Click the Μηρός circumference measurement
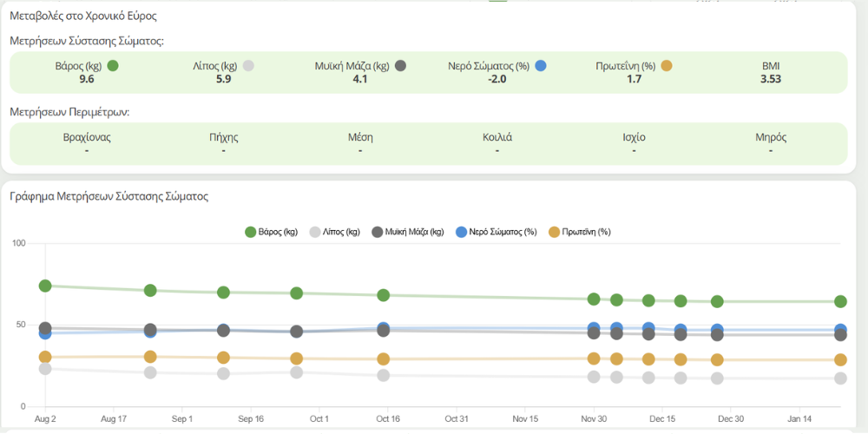 click(x=771, y=143)
